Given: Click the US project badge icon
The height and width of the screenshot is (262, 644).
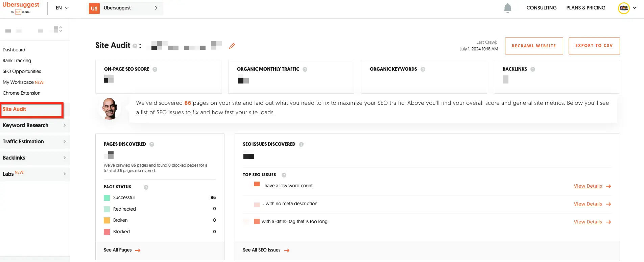Looking at the screenshot, I should 94,8.
